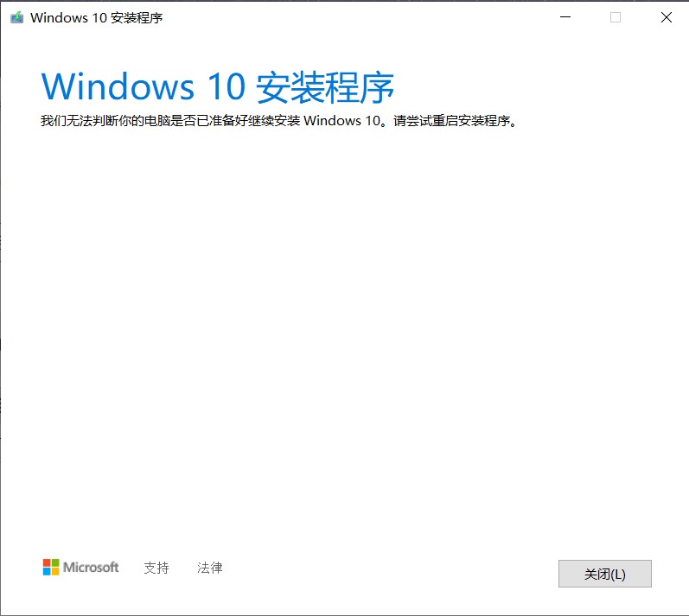The height and width of the screenshot is (616, 689).
Task: Close the window with the X icon
Action: (x=667, y=17)
